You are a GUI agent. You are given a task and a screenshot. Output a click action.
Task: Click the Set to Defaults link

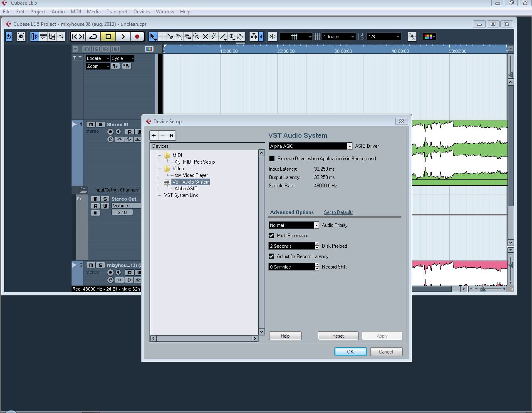click(338, 212)
